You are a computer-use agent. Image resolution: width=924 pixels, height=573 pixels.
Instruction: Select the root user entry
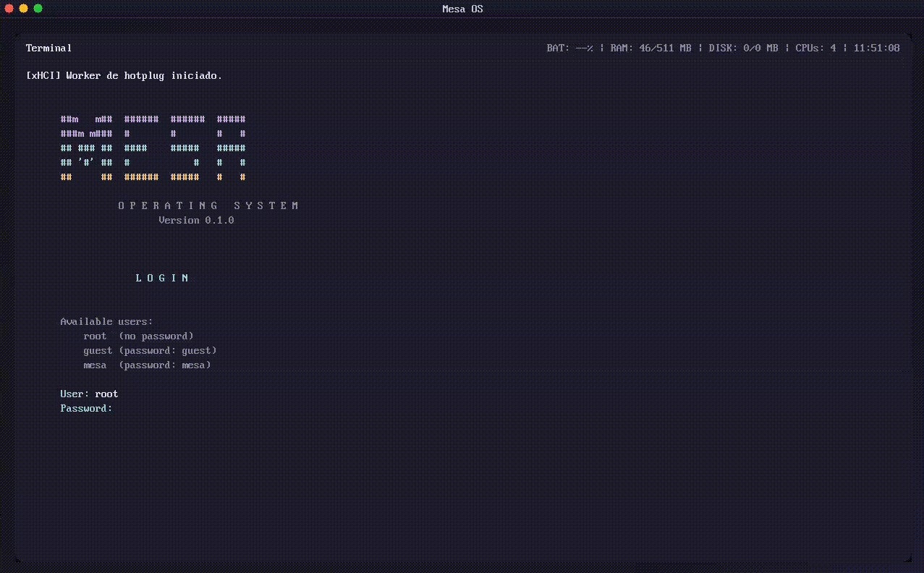click(138, 336)
